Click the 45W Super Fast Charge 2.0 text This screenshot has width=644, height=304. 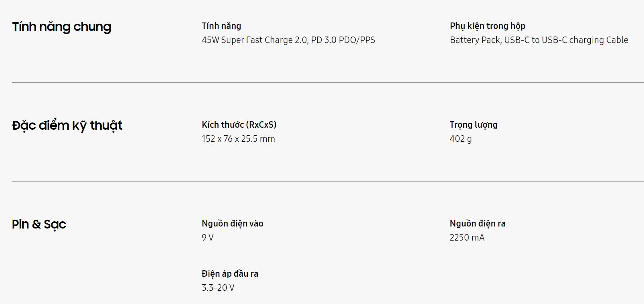tap(254, 40)
